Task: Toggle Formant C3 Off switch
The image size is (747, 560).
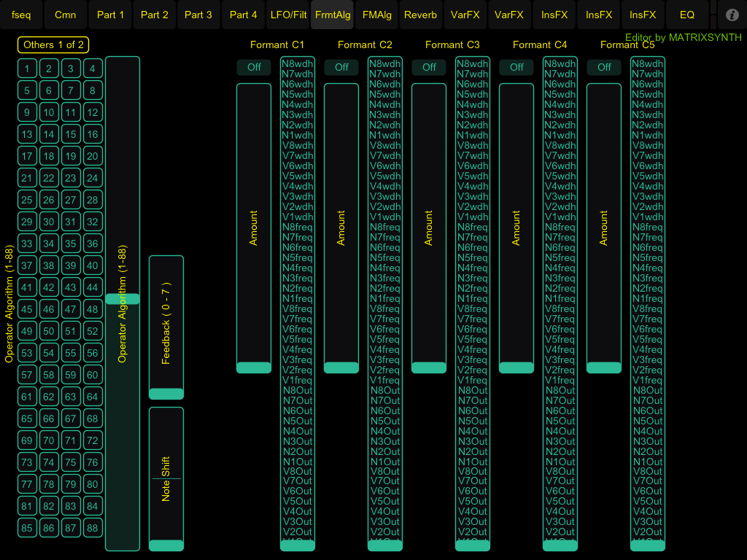Action: pyautogui.click(x=429, y=67)
